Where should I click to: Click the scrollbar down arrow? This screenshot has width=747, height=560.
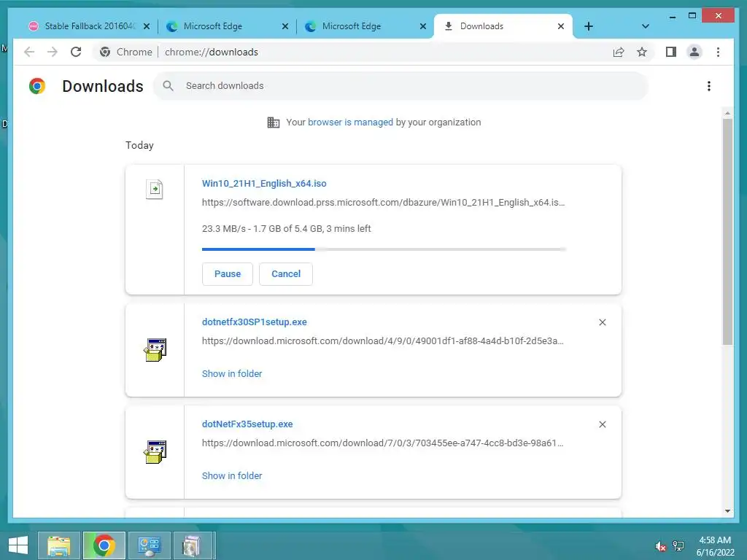click(x=727, y=511)
